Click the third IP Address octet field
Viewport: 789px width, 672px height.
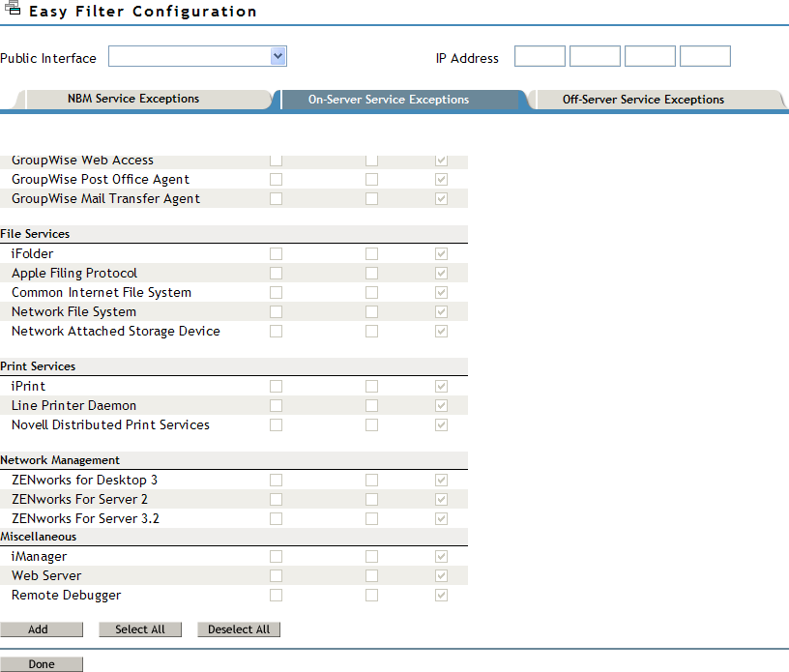click(650, 56)
